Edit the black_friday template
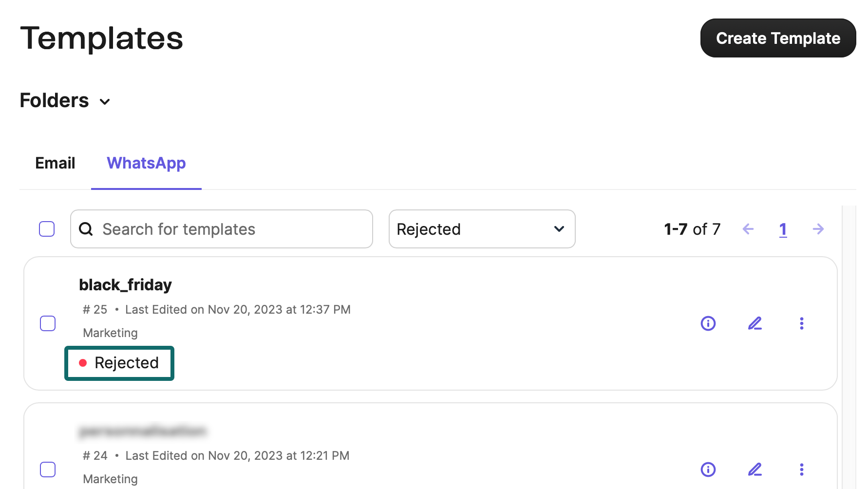The image size is (868, 489). pos(755,323)
